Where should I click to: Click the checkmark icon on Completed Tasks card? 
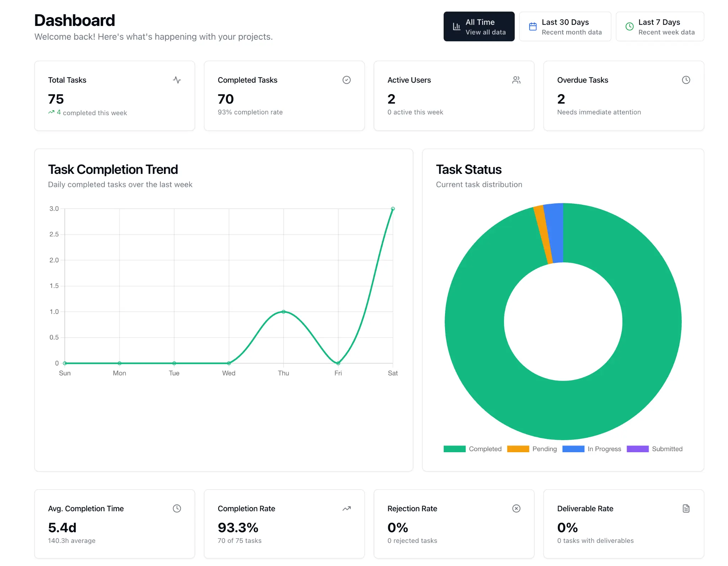click(347, 80)
